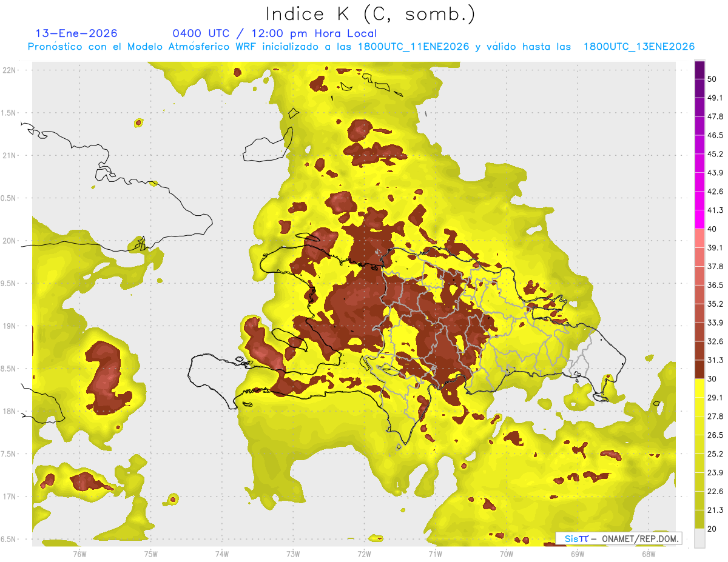Click the longitude label "74W"
The image size is (728, 562).
pos(222,554)
